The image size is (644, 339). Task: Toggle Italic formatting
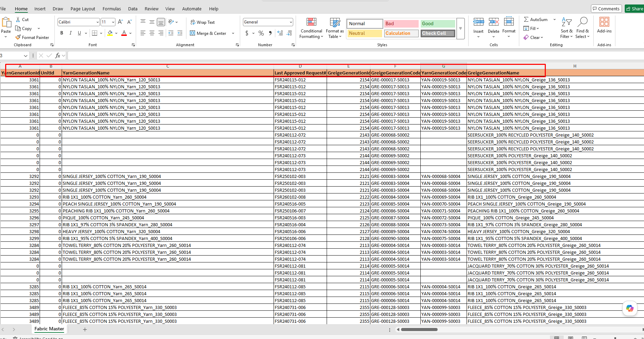coord(71,33)
